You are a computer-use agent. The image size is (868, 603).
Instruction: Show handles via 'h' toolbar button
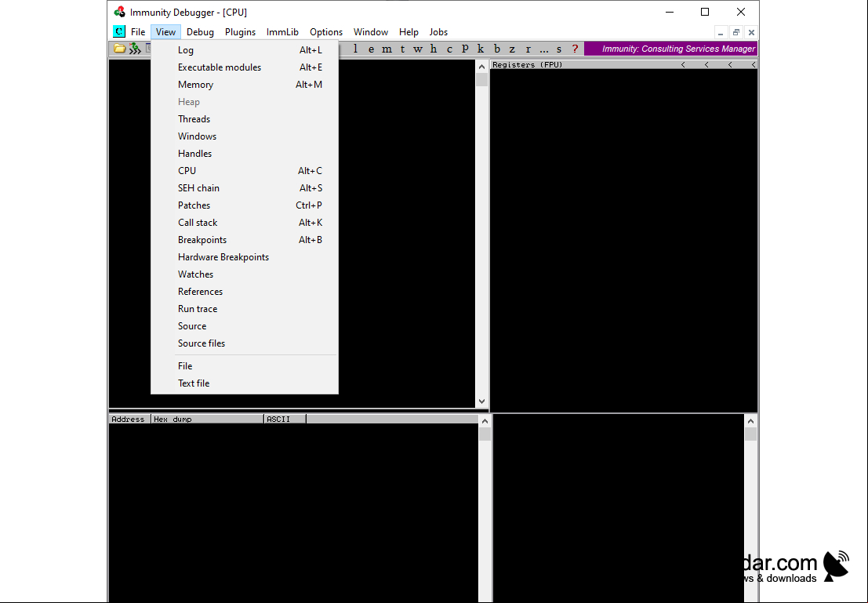pyautogui.click(x=434, y=49)
